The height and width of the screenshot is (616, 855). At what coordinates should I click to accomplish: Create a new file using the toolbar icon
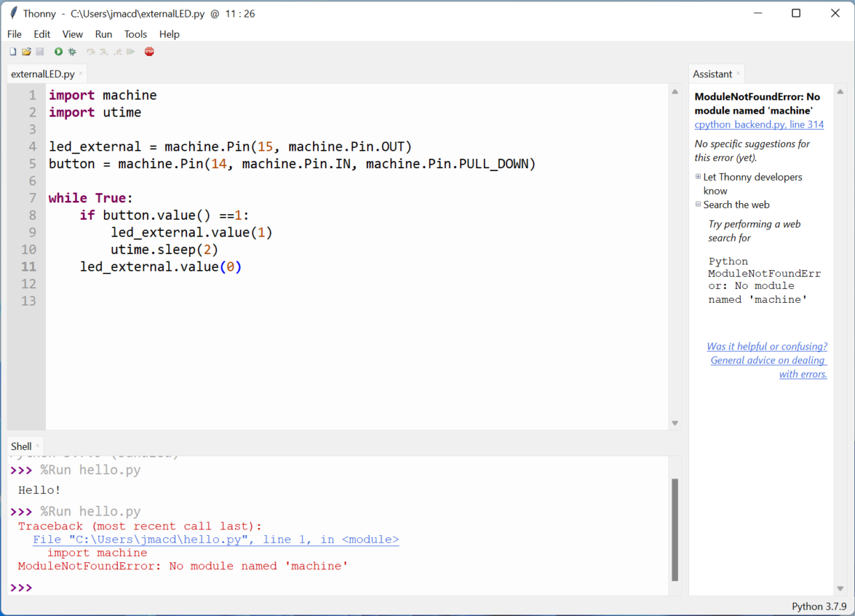click(x=13, y=51)
